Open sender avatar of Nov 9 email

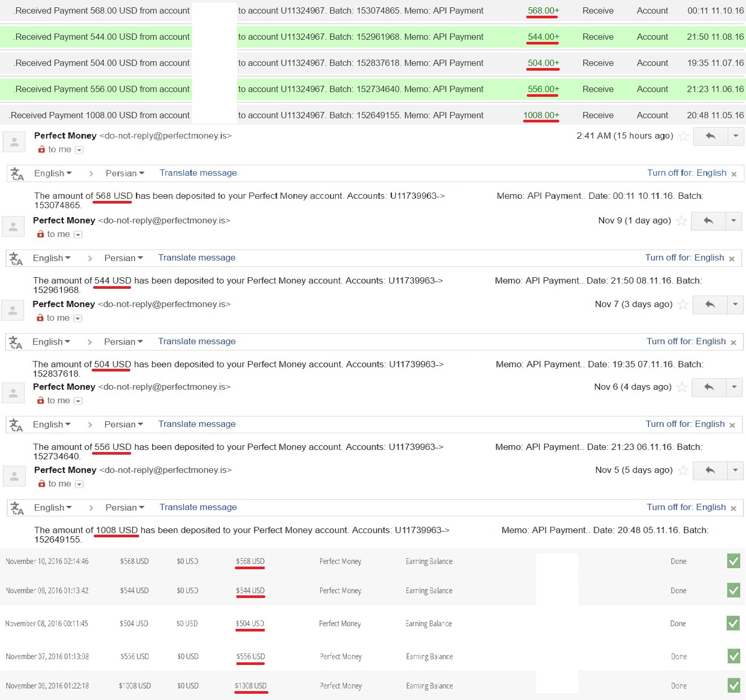(x=13, y=227)
